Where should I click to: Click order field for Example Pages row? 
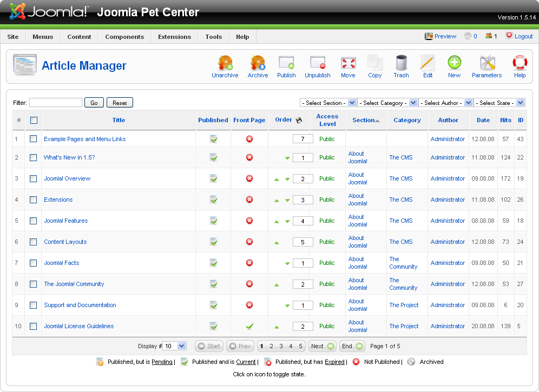(303, 139)
